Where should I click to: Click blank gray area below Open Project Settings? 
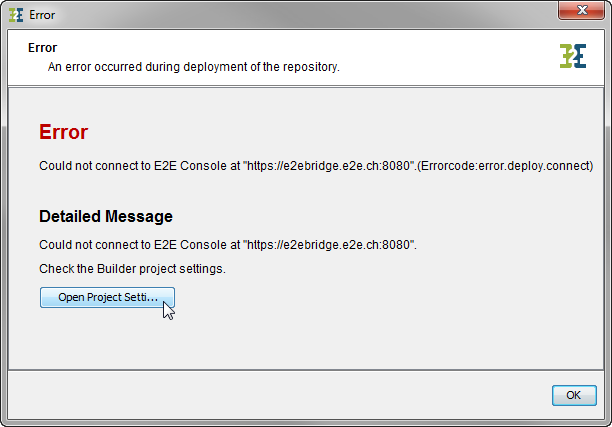click(x=300, y=340)
